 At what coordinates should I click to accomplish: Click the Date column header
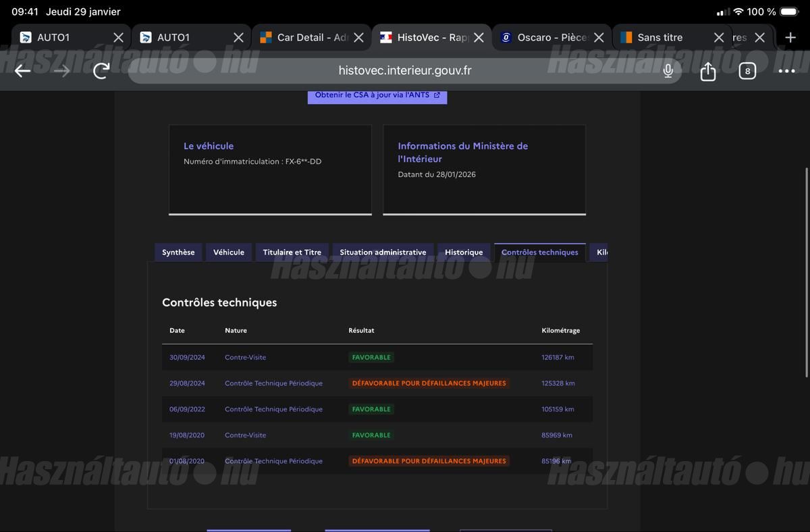click(177, 331)
